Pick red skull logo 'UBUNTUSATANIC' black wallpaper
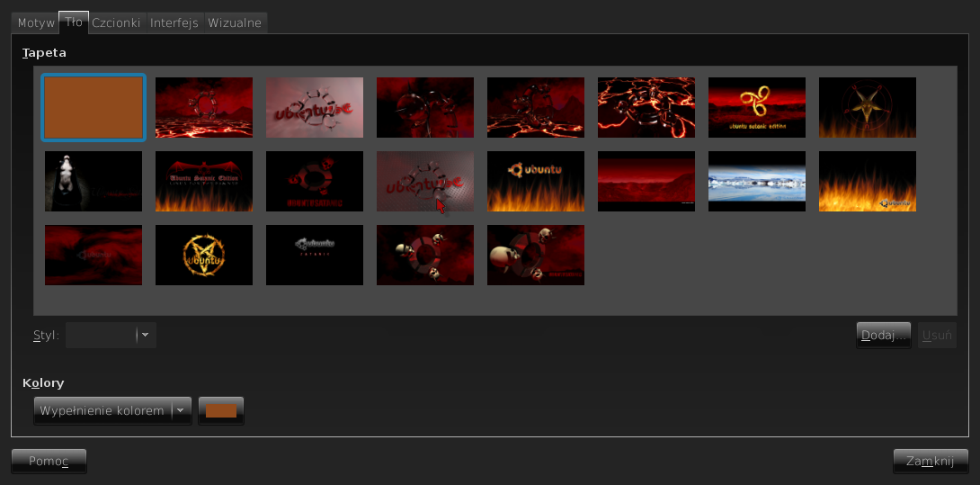The height and width of the screenshot is (485, 980). (x=315, y=181)
